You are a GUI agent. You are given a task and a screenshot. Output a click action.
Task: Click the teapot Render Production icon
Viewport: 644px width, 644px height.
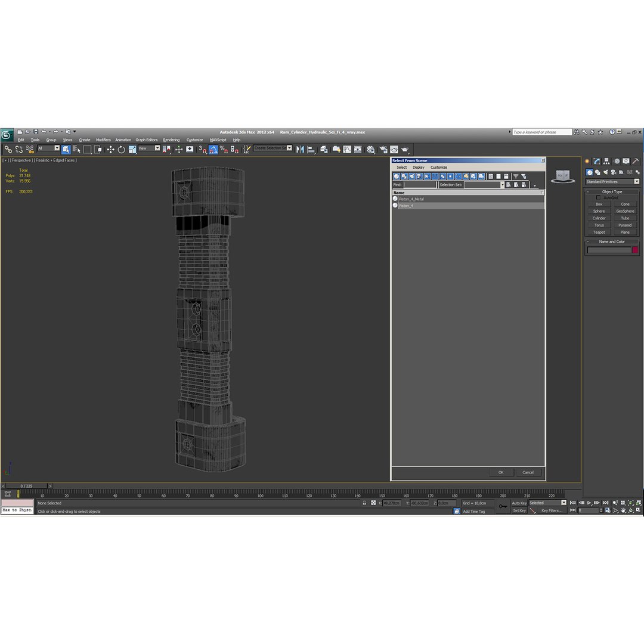pos(404,150)
